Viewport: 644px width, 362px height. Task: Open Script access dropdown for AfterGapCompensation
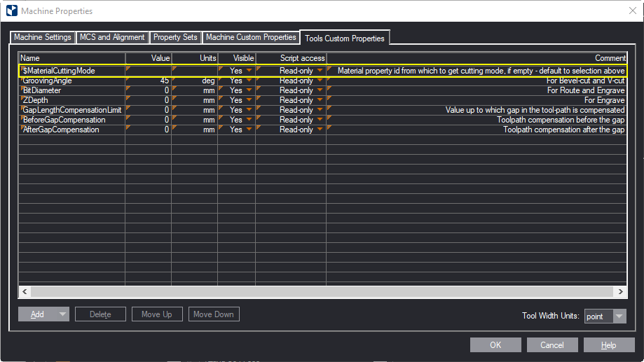coord(320,130)
